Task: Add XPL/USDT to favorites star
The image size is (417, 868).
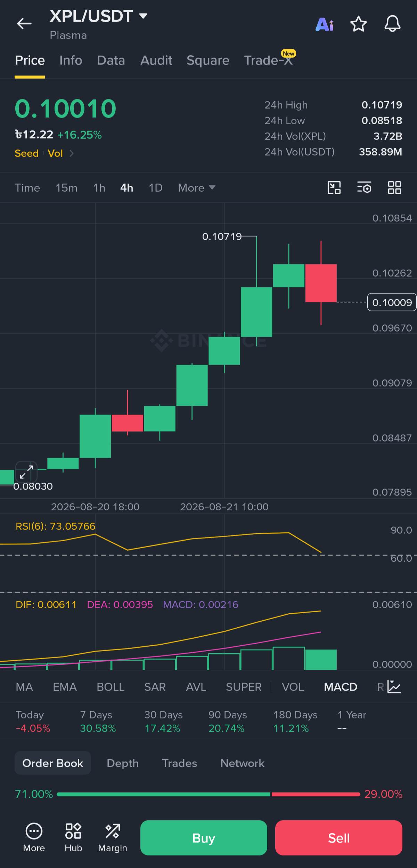Action: [x=358, y=24]
